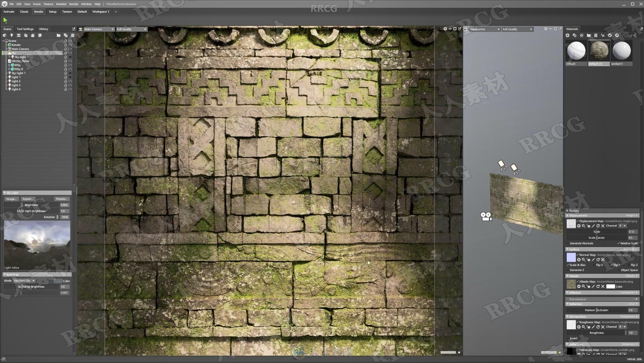Click the Albedo white color swatch

click(610, 287)
